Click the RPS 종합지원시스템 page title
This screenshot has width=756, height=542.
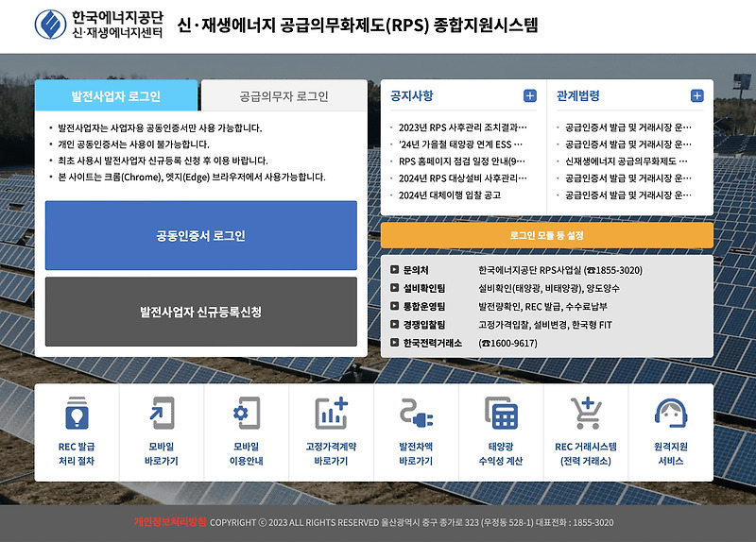[357, 25]
